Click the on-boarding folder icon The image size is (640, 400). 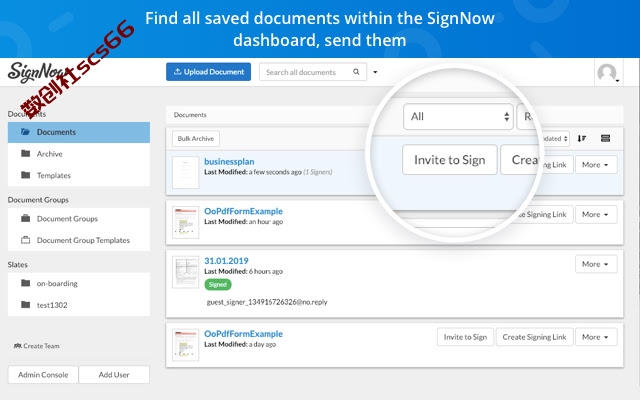(25, 283)
